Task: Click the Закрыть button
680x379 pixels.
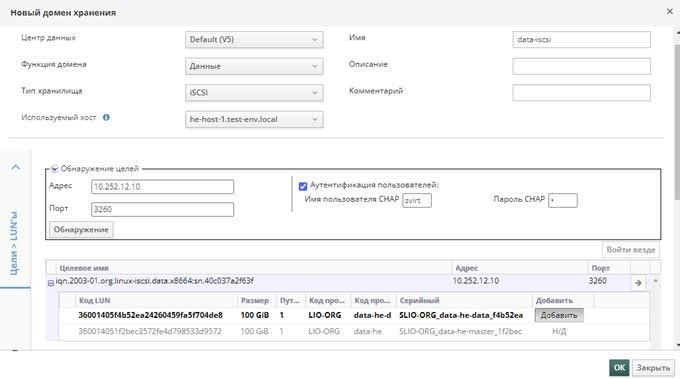Action: pos(653,368)
